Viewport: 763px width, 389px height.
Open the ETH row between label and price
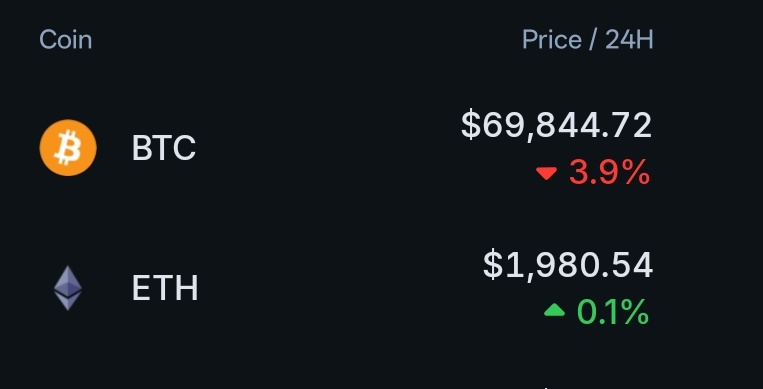[341, 288]
